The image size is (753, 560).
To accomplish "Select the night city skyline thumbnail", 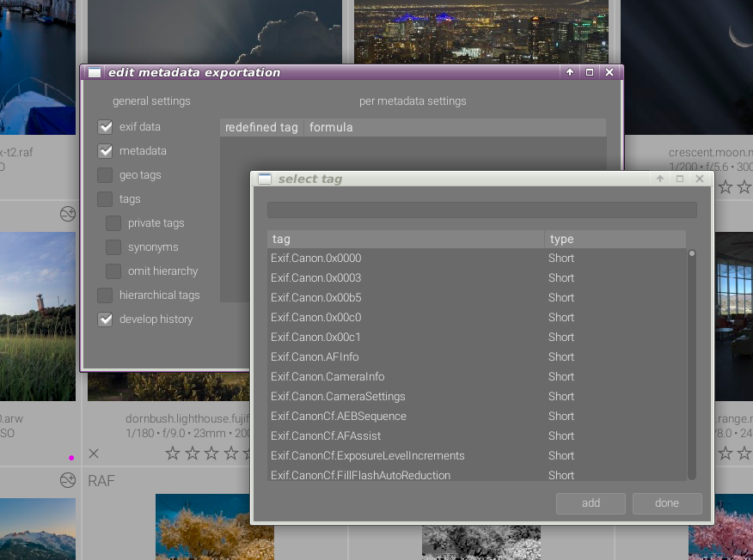I will click(481, 32).
